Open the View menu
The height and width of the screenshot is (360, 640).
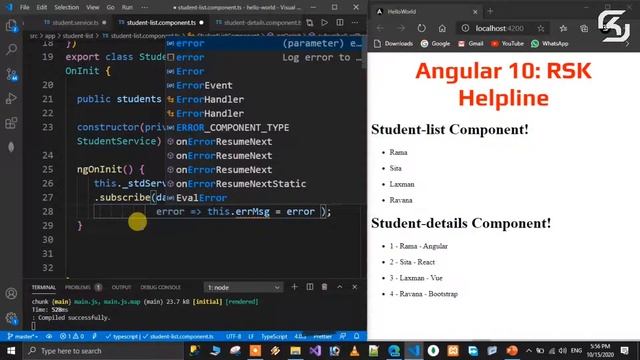[x=93, y=7]
